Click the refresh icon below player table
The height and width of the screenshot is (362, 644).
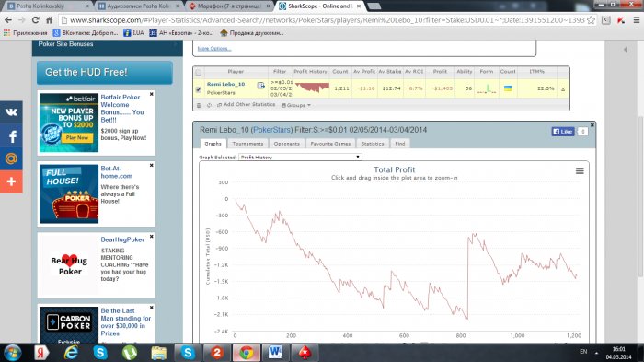[209, 105]
